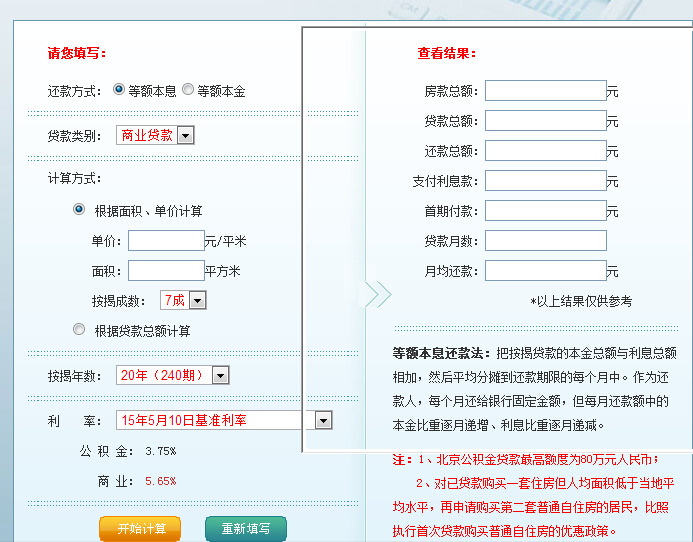Image resolution: width=693 pixels, height=542 pixels.
Task: Click the 还款方式 label
Action: pyautogui.click(x=75, y=91)
